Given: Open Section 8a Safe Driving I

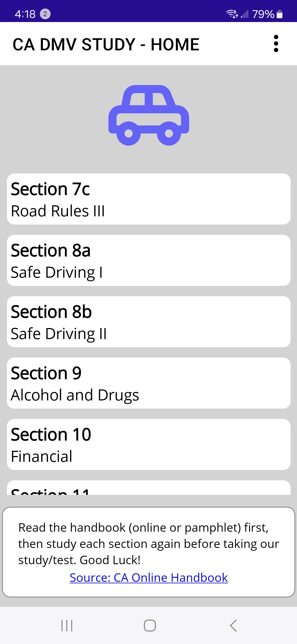Looking at the screenshot, I should [149, 260].
